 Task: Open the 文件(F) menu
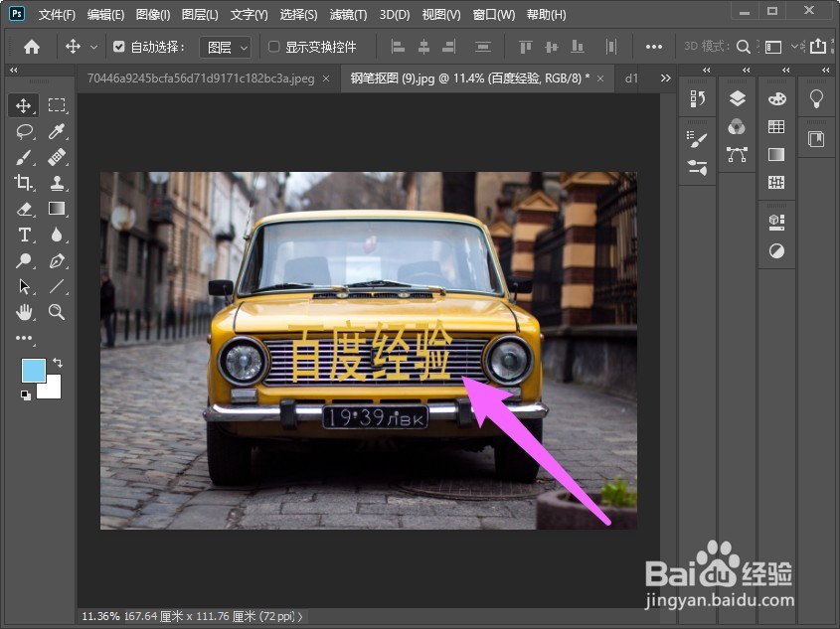[x=57, y=15]
